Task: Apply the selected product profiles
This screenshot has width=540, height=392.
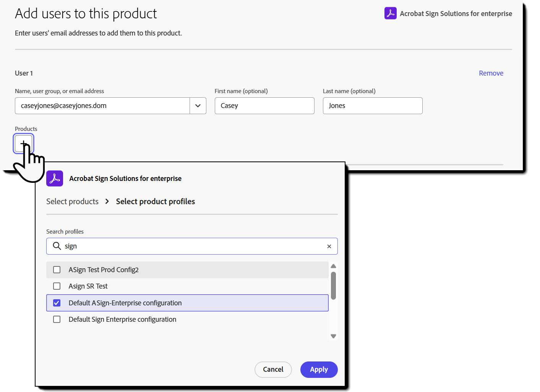Action: [x=319, y=369]
